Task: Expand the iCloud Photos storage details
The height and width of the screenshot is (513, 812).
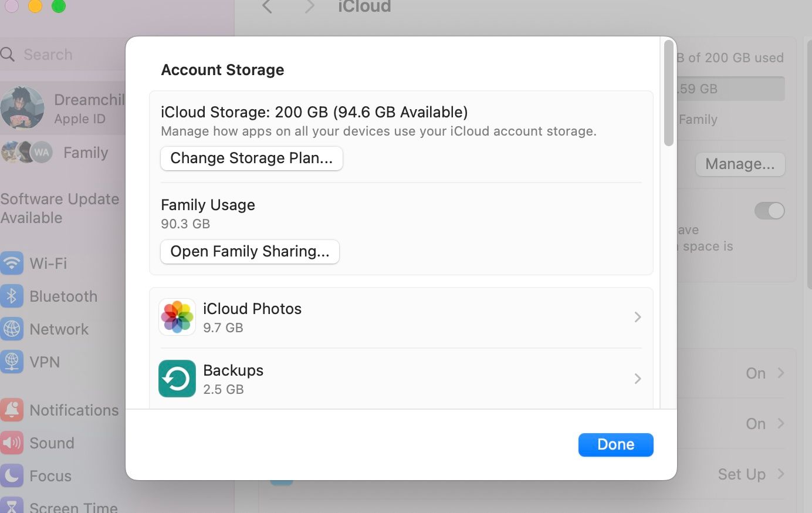Action: [637, 316]
